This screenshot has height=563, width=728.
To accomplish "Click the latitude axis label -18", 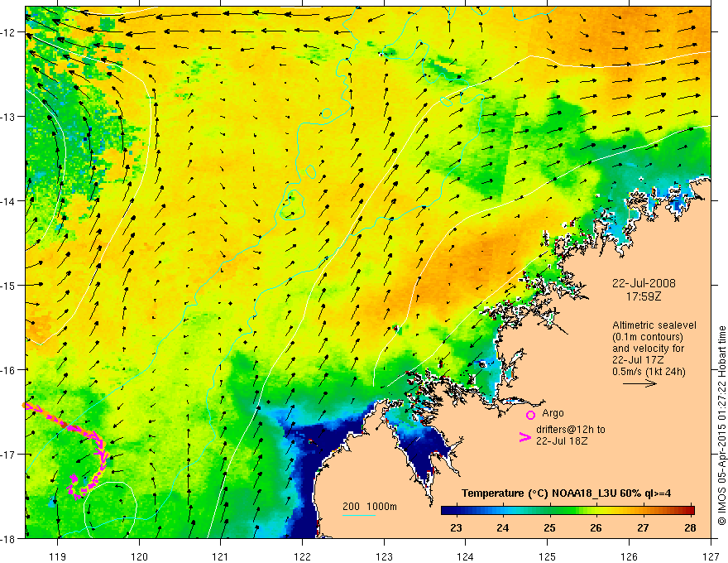I will click(x=9, y=538).
